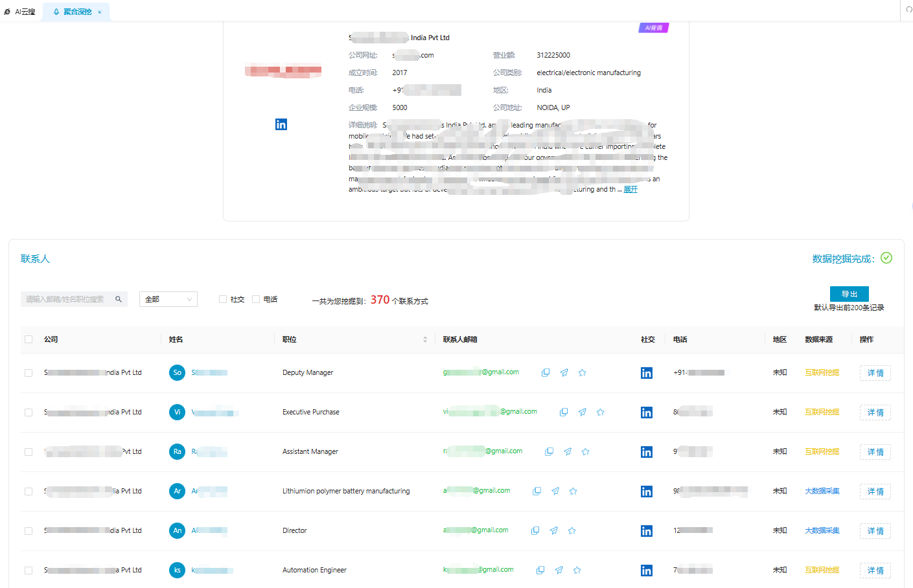
Task: Click the paper plane icon in the Director row
Action: [553, 531]
